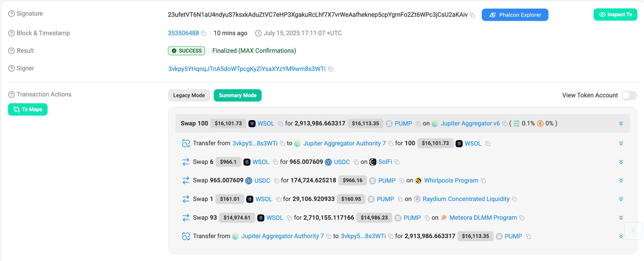Screen dimensions: 644x261
Task: Copy Jupiter Aggregator v6 address
Action: pos(505,124)
